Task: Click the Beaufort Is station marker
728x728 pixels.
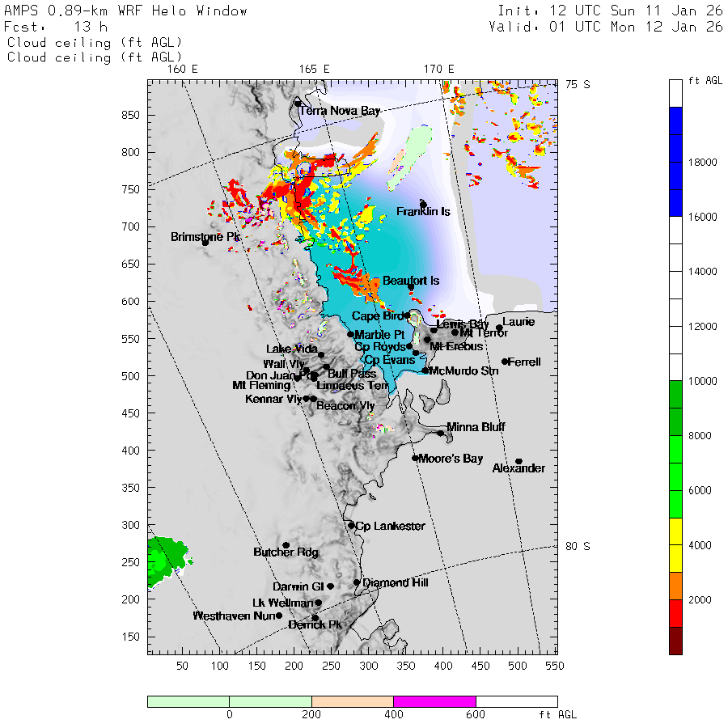Action: click(411, 287)
